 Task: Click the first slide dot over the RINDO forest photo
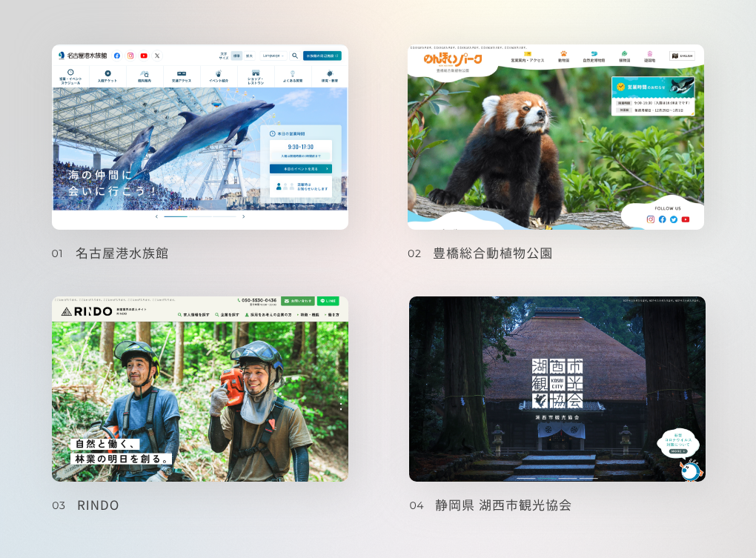pos(341,398)
